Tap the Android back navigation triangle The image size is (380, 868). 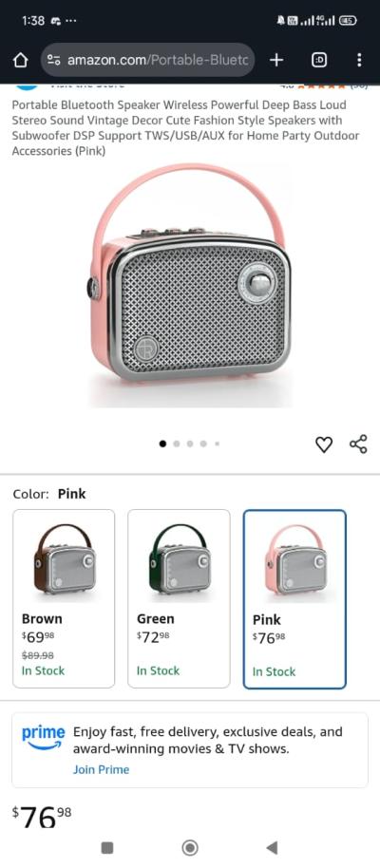pos(272,847)
